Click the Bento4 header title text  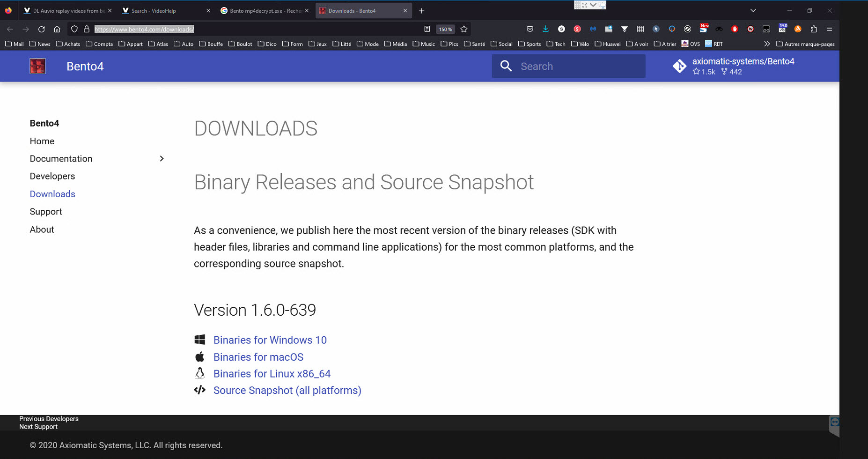click(x=85, y=66)
